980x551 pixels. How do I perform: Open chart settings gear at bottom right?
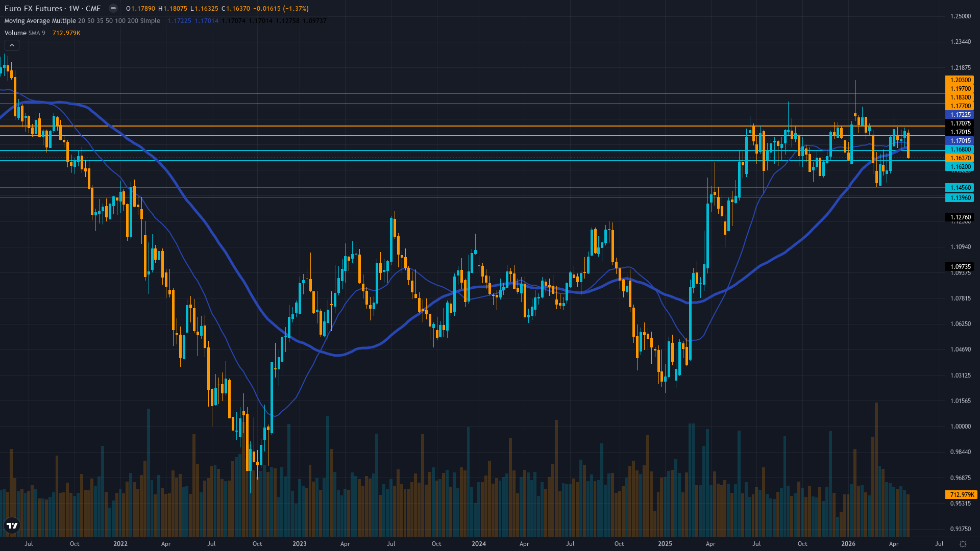click(x=963, y=544)
